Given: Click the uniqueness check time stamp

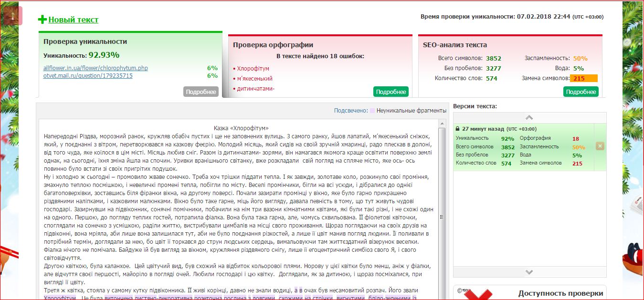Looking at the screenshot, I should [512, 17].
